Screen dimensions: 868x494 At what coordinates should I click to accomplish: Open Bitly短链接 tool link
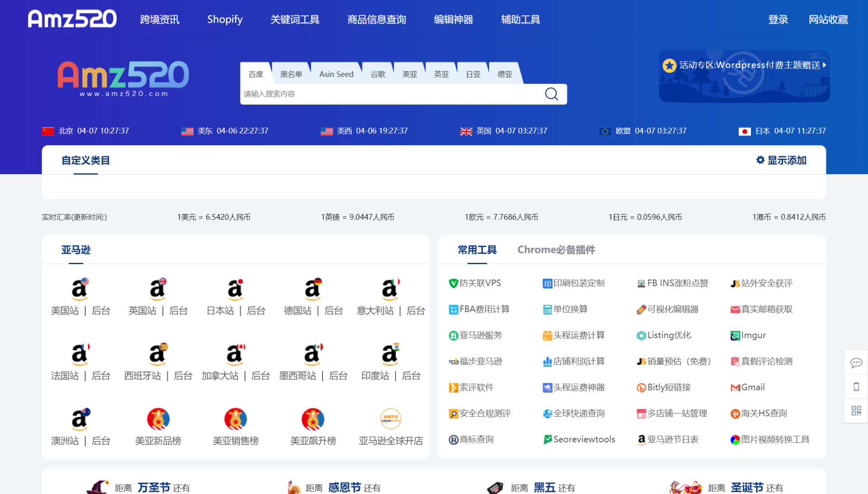point(664,387)
